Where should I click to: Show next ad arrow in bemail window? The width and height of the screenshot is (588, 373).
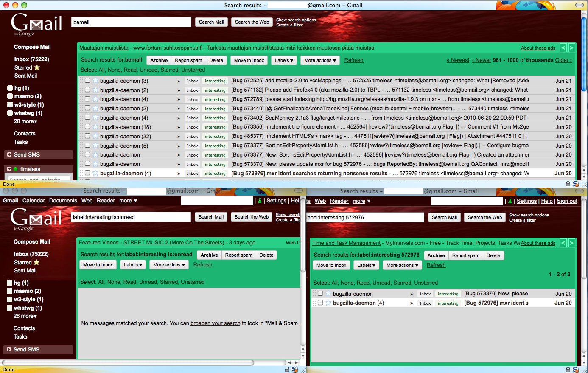571,48
